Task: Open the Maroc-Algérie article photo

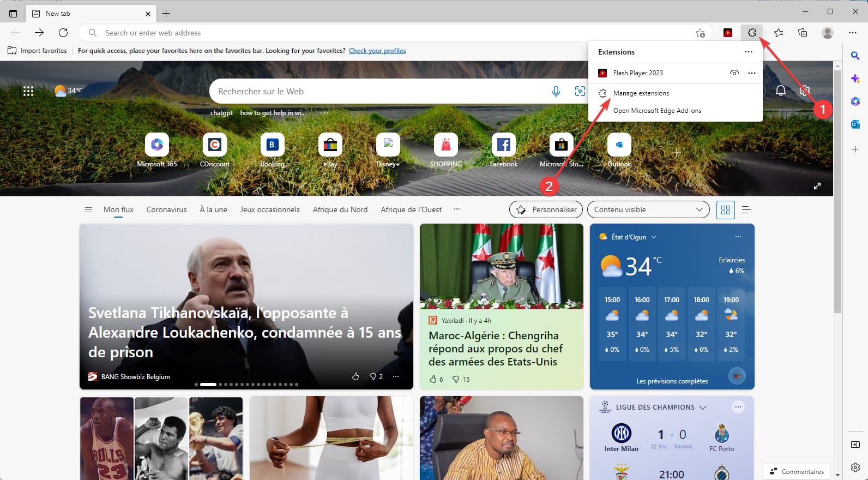Action: [502, 266]
